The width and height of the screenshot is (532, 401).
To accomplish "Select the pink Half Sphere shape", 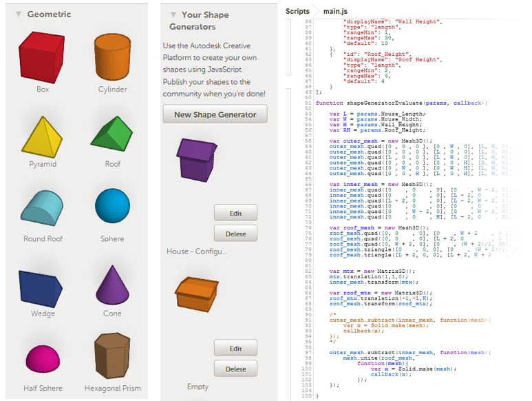I will [x=43, y=359].
